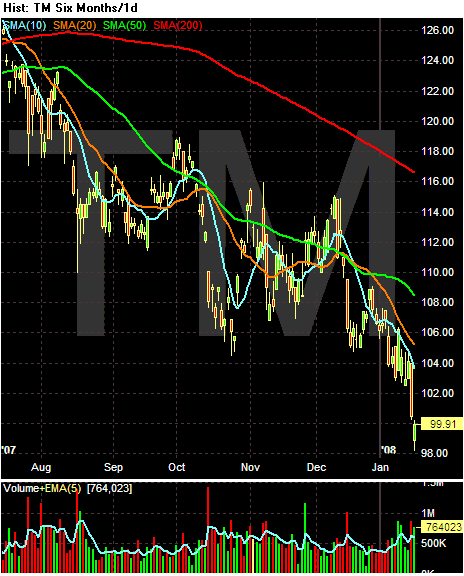The image size is (464, 576).
Task: Click the 118.00 price axis label
Action: click(437, 151)
